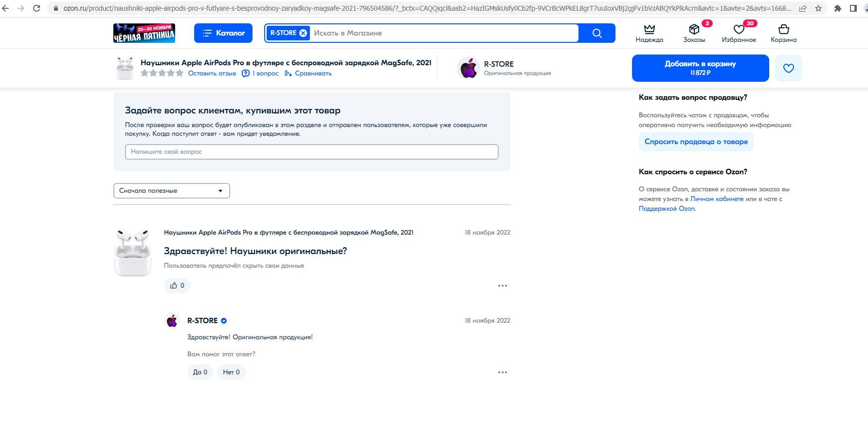Image resolution: width=868 pixels, height=422 pixels.
Task: Reload the page
Action: click(x=36, y=8)
